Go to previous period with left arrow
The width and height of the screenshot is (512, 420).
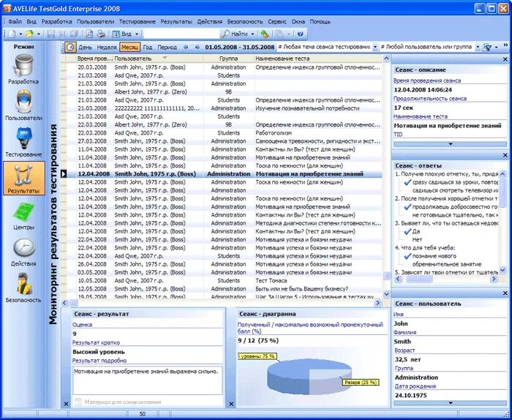[x=186, y=47]
